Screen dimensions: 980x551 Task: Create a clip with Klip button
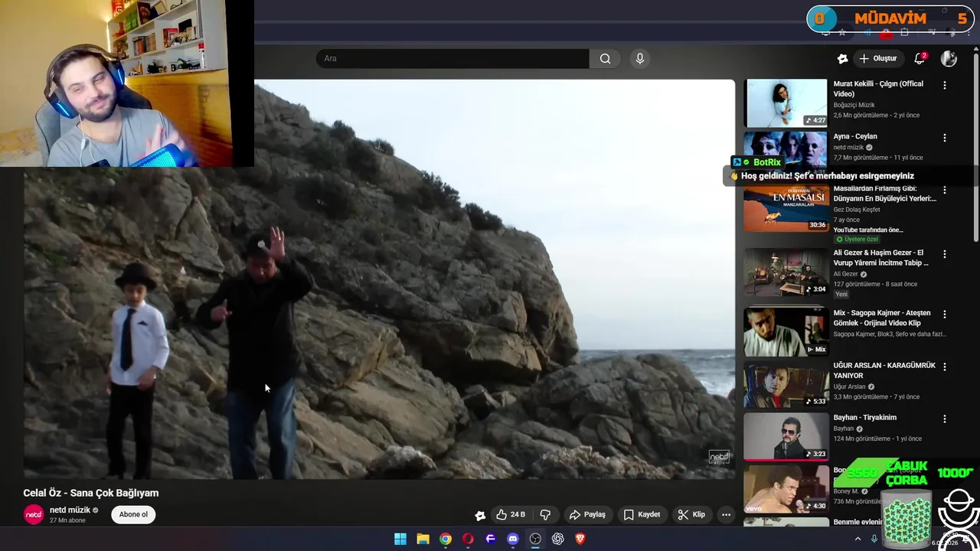(691, 515)
